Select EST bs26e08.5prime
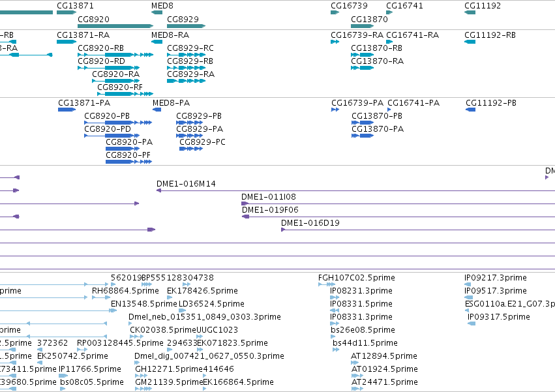 [x=363, y=331]
